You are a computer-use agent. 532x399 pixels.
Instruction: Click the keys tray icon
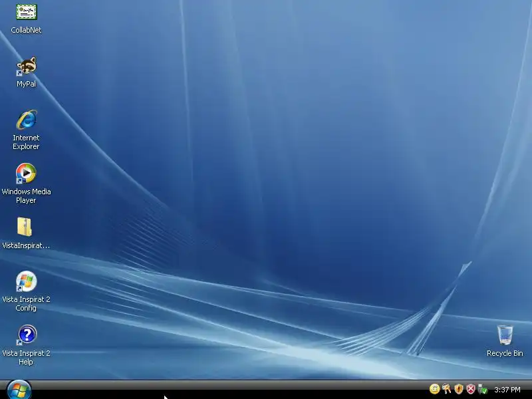coord(446,389)
